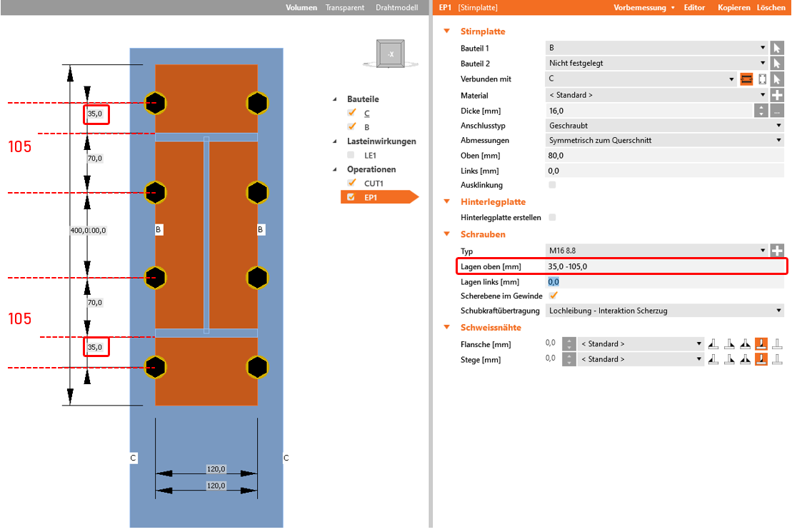Choose left-side fillet weld icon for Stege
The image size is (792, 532).
[713, 359]
